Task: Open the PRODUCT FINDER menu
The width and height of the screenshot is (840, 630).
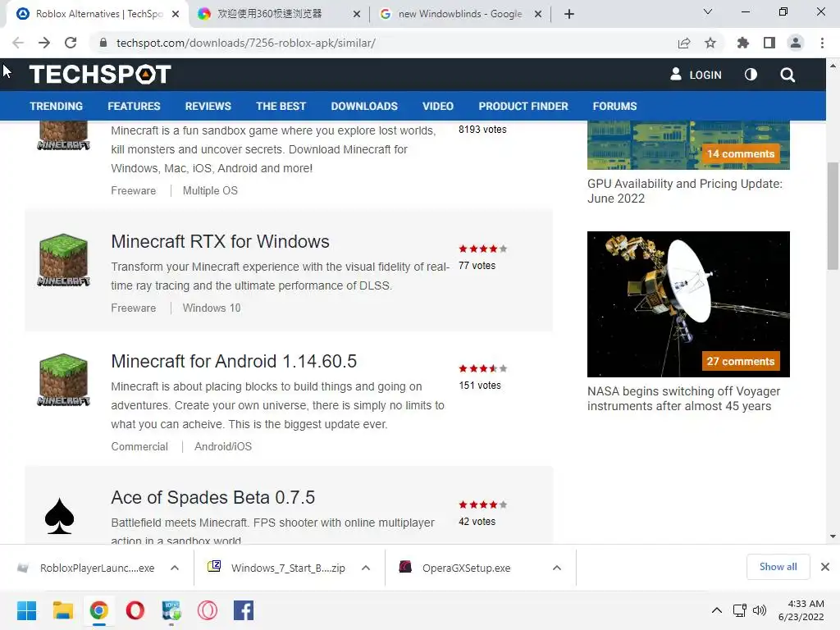Action: coord(523,106)
